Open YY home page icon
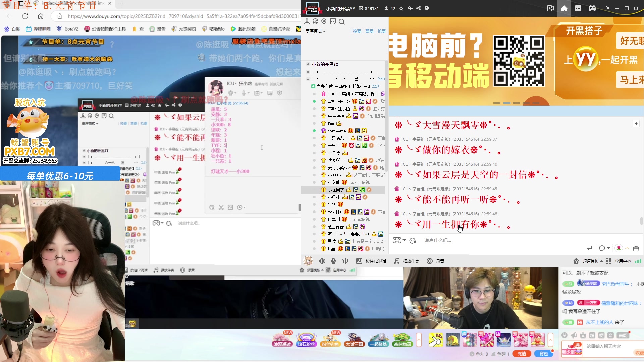This screenshot has height=362, width=644. 564,8
